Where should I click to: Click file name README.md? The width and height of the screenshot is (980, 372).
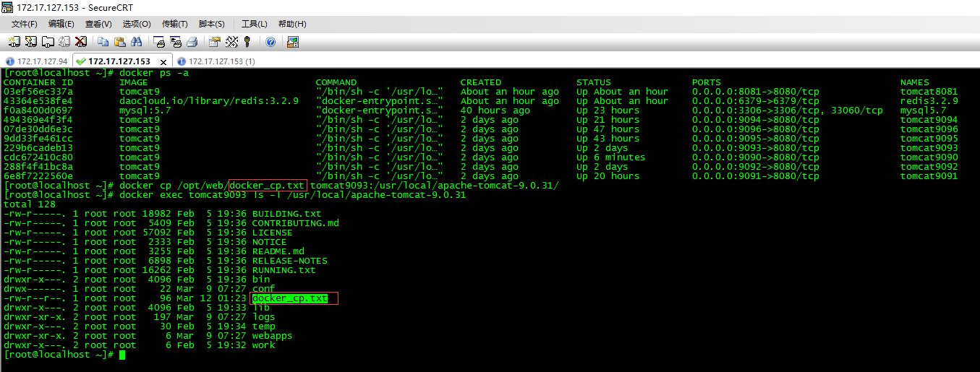(x=278, y=251)
